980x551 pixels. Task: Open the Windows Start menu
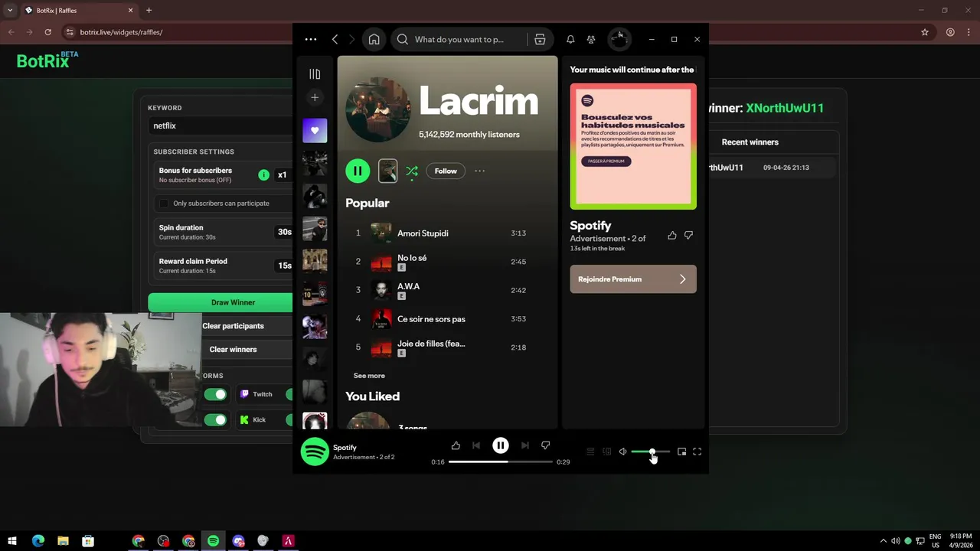click(12, 541)
